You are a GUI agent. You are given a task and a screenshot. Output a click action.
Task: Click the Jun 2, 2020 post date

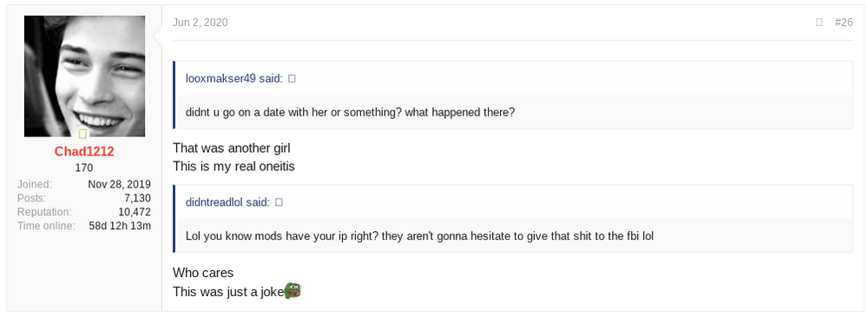tap(200, 23)
